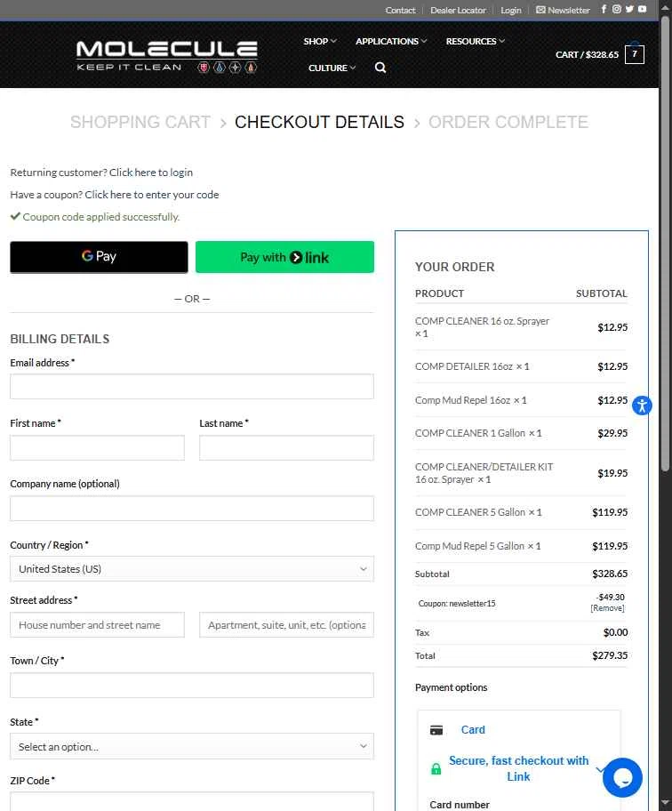Image resolution: width=672 pixels, height=811 pixels.
Task: Click Comp Mud Repel 5 Gallon item
Action: pyautogui.click(x=477, y=546)
